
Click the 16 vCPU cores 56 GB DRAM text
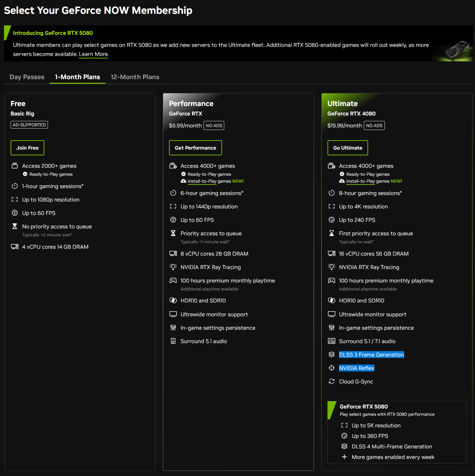tap(374, 254)
